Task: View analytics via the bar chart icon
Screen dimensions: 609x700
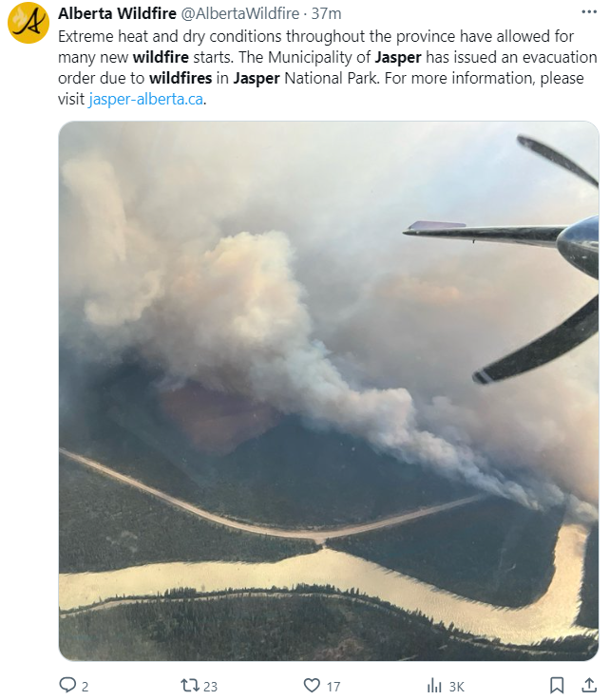Action: click(434, 685)
